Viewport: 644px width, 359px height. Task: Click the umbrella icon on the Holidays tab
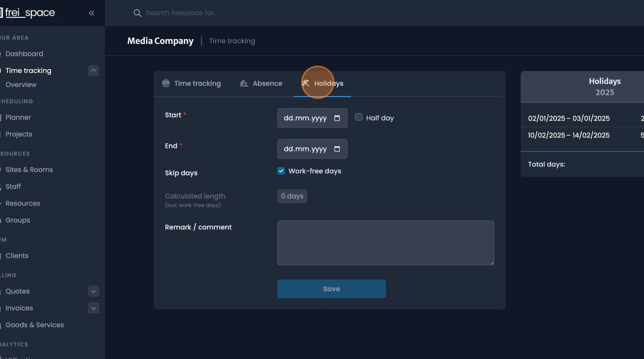point(307,83)
